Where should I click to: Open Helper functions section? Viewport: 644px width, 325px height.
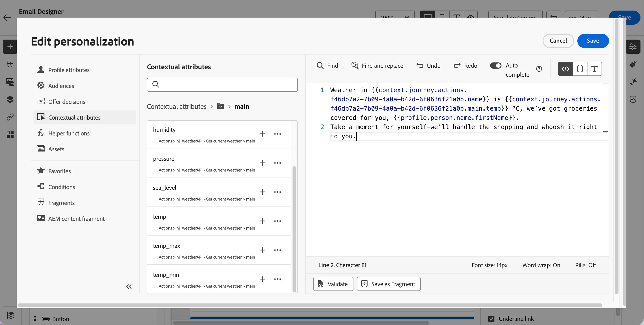pyautogui.click(x=85, y=133)
